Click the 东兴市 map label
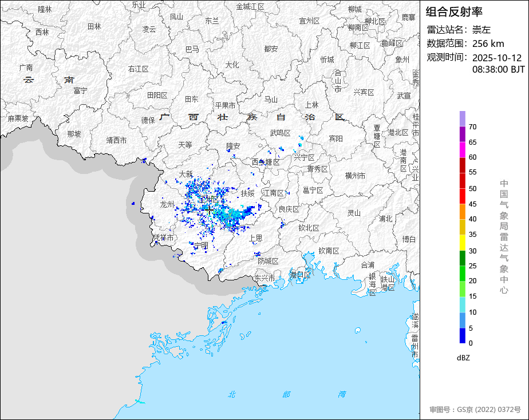Screen dimensions: 529x420 tap(265, 278)
